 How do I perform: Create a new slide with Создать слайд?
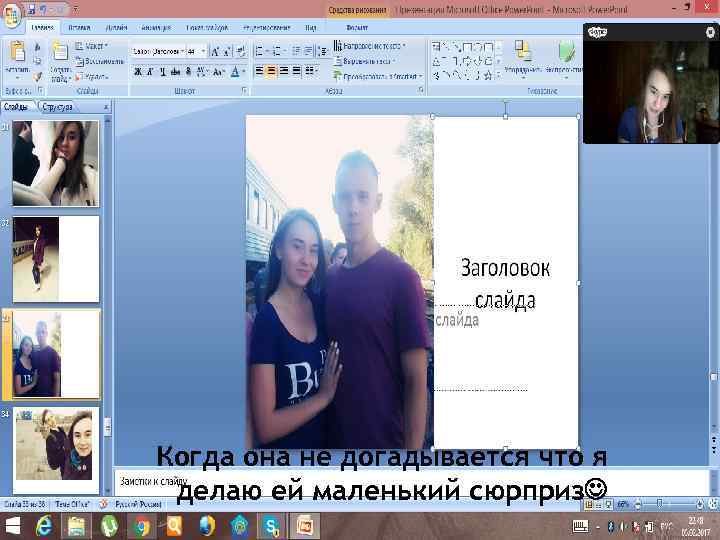[60, 61]
